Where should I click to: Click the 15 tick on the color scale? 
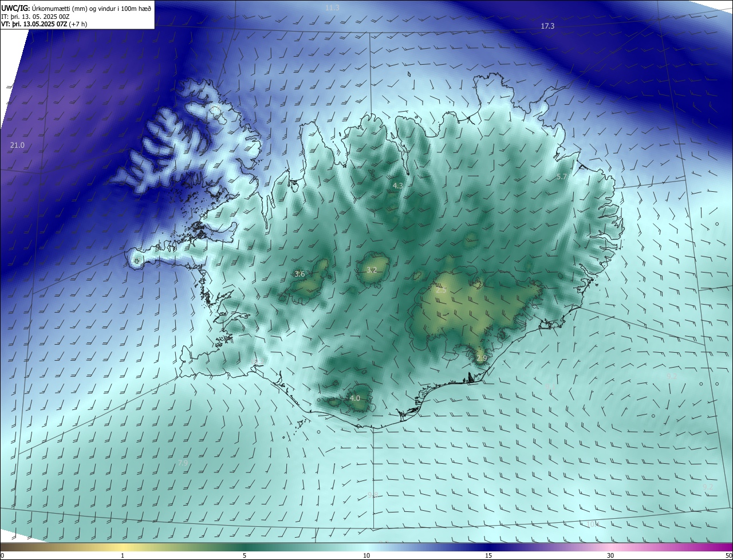pyautogui.click(x=488, y=555)
